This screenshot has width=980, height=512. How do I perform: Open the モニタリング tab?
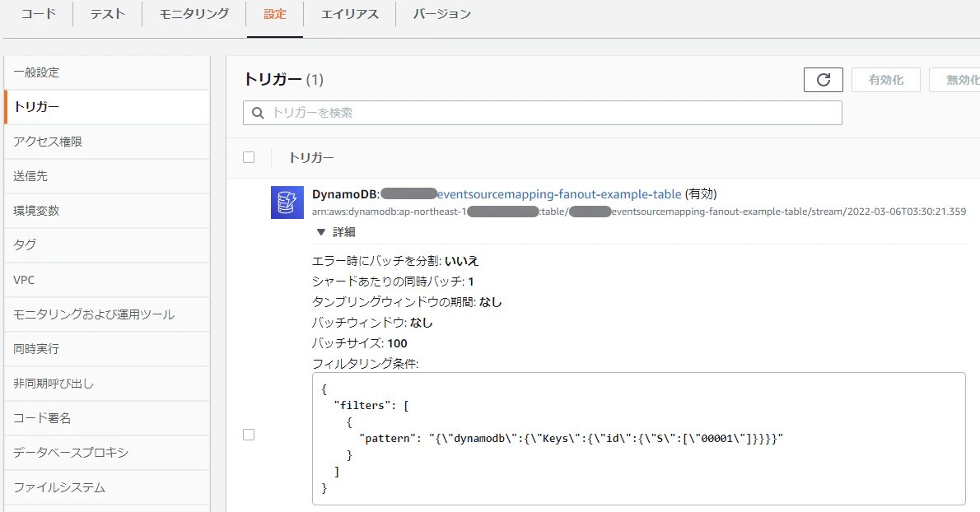point(194,14)
